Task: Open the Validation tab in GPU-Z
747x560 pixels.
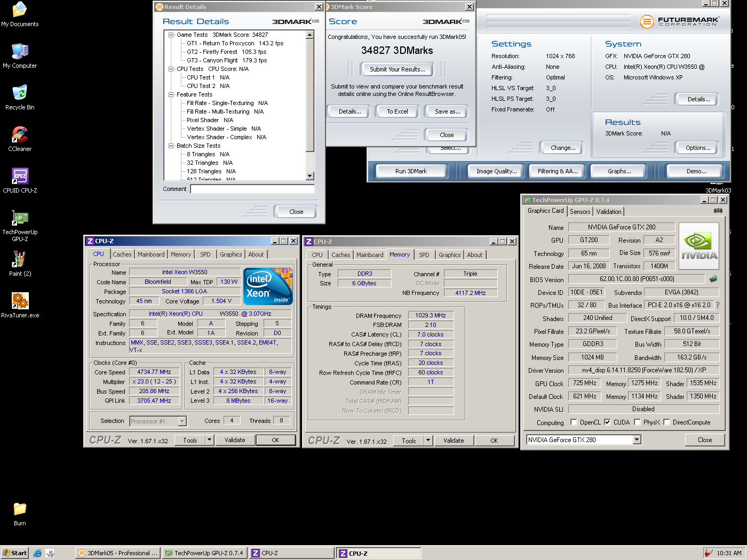Action: (x=609, y=212)
